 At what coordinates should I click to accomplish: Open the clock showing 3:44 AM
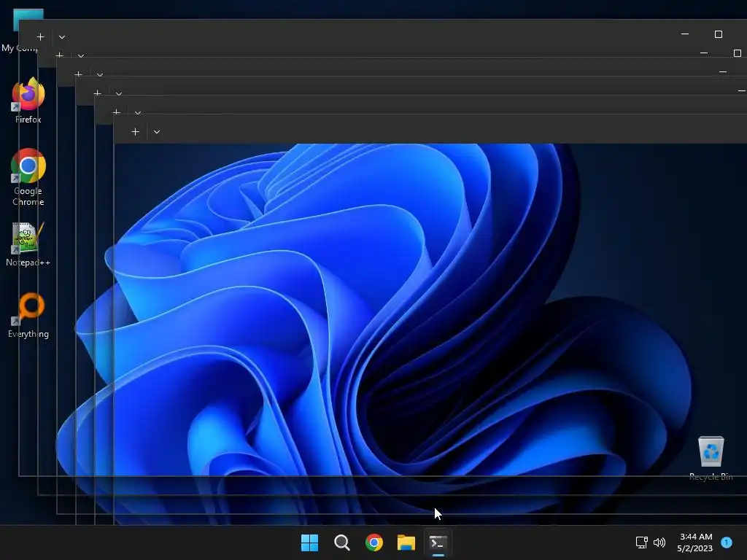(695, 542)
